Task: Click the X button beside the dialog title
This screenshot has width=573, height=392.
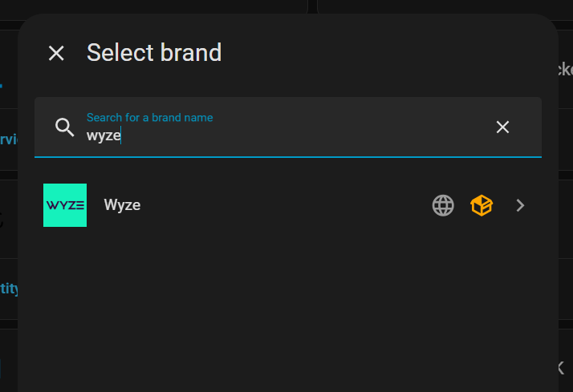Action: [56, 53]
